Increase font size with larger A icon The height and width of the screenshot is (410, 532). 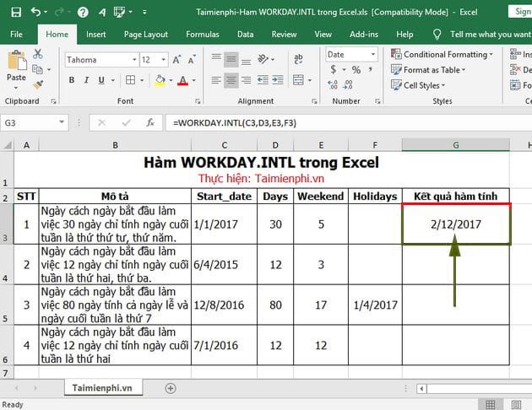pos(176,60)
